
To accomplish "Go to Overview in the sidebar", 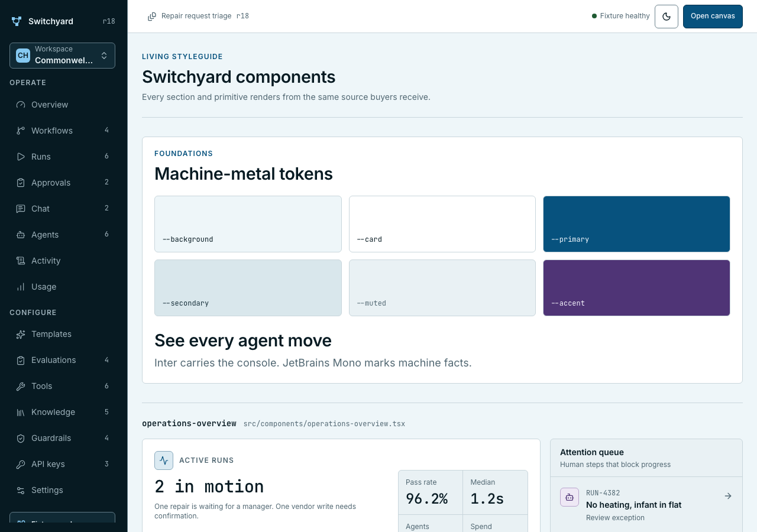I will point(62,105).
